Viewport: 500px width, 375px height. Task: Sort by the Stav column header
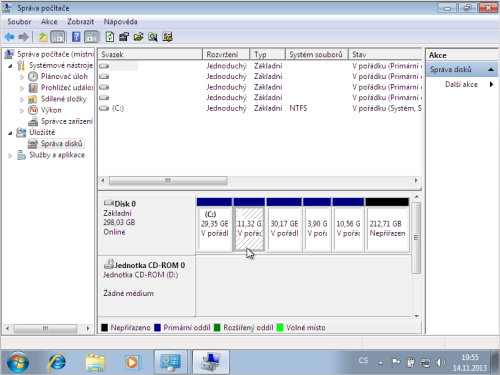(385, 54)
